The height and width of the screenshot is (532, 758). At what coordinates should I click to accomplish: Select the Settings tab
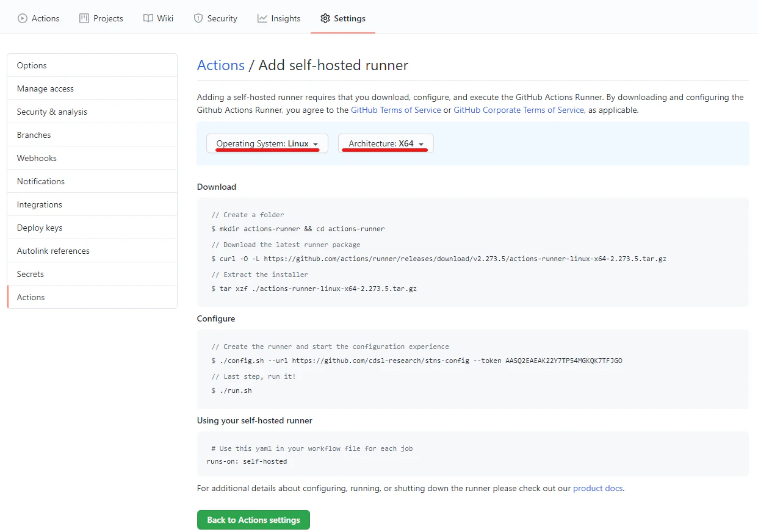point(343,18)
